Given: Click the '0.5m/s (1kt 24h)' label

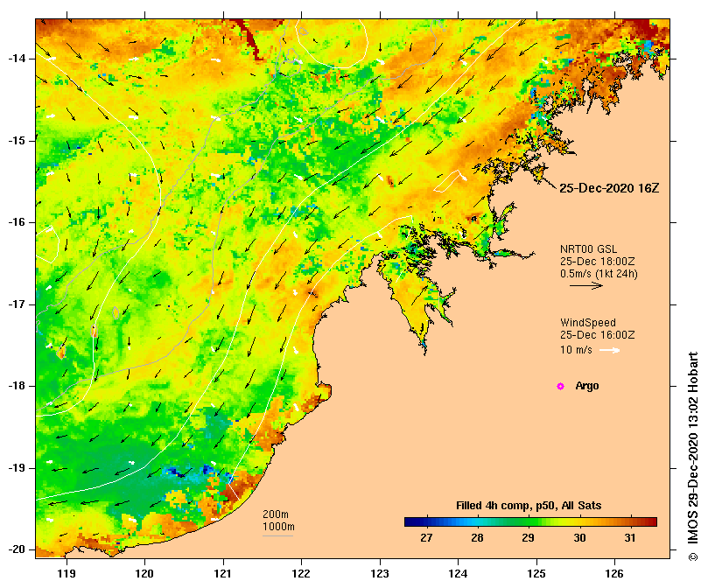Looking at the screenshot, I should [x=599, y=274].
